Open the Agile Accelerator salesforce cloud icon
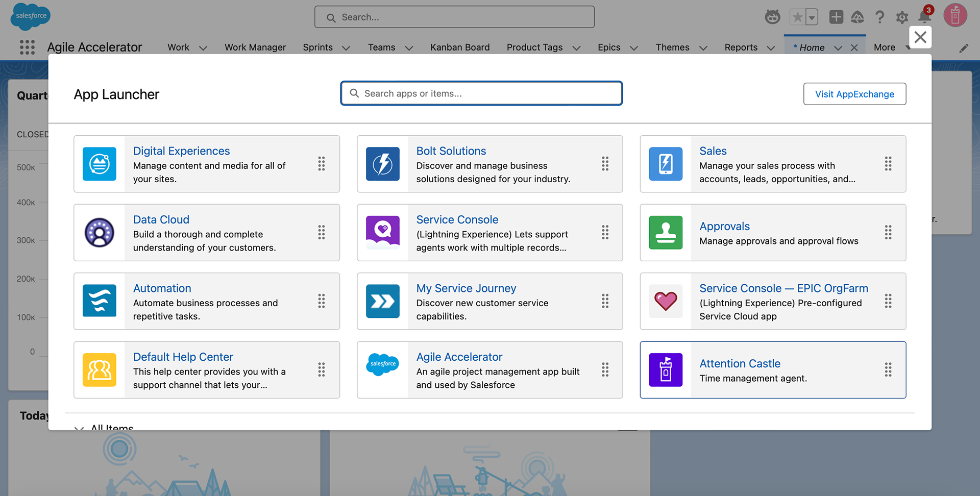980x496 pixels. [383, 364]
